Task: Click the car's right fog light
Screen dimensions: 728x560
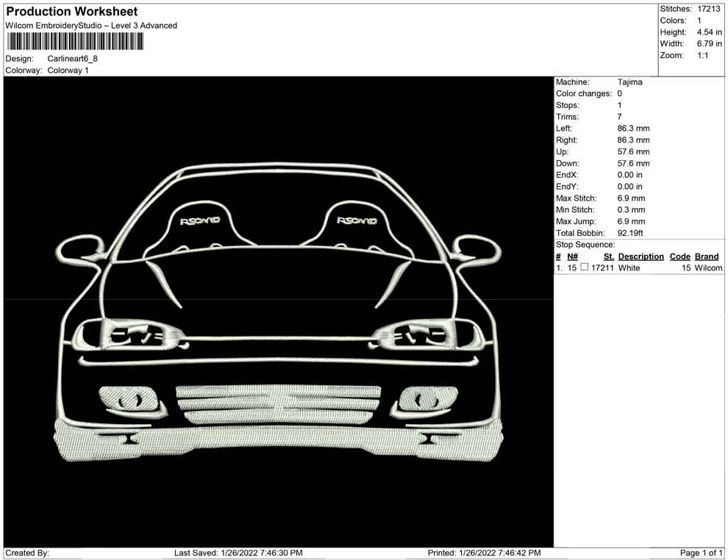Action: click(x=427, y=401)
